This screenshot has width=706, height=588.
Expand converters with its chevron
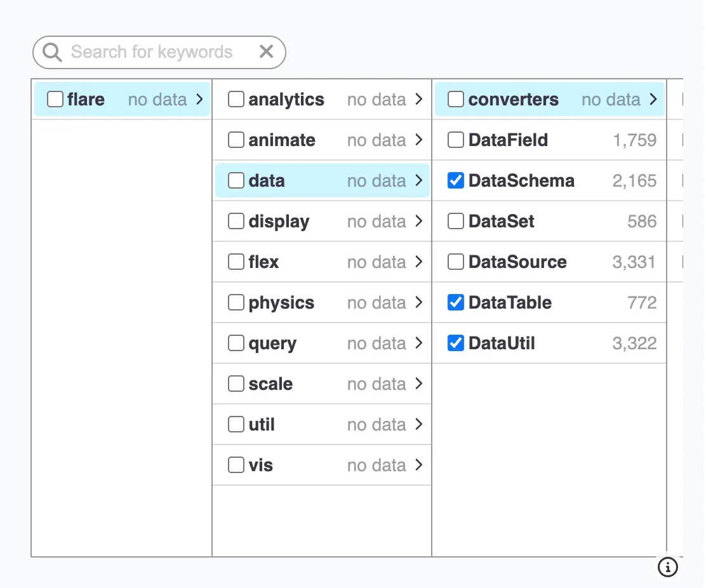[x=653, y=99]
